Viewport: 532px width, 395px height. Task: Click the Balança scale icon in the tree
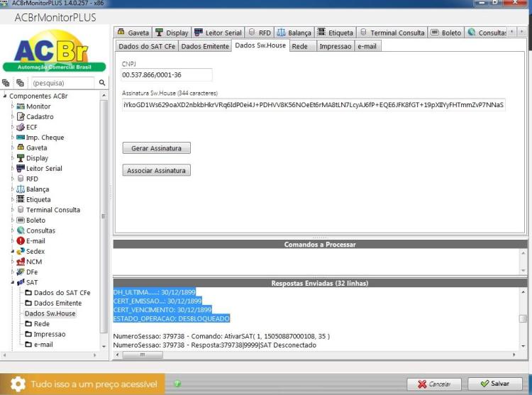pos(21,189)
